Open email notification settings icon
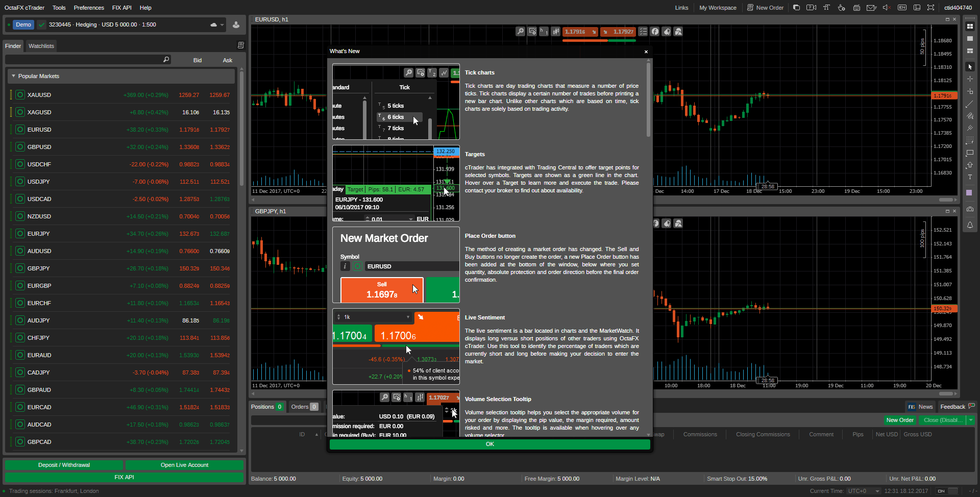Viewport: 980px width, 497px height. point(872,8)
